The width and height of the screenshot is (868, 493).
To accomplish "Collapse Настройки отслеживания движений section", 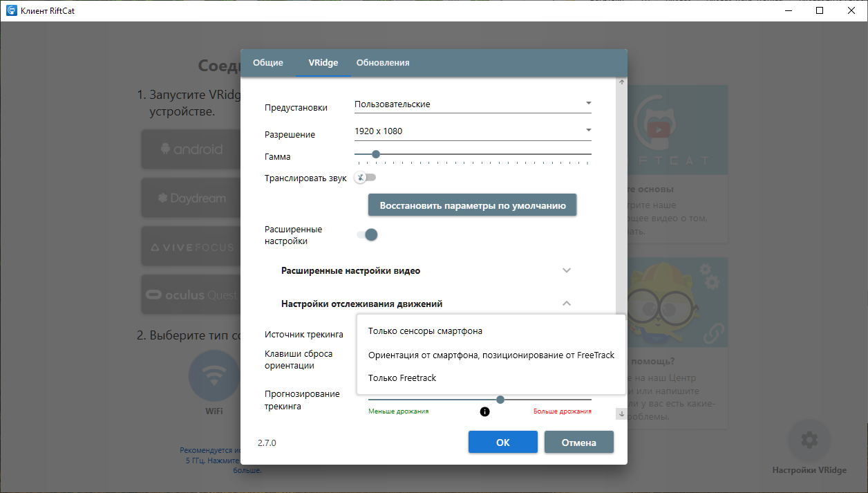I will click(426, 304).
